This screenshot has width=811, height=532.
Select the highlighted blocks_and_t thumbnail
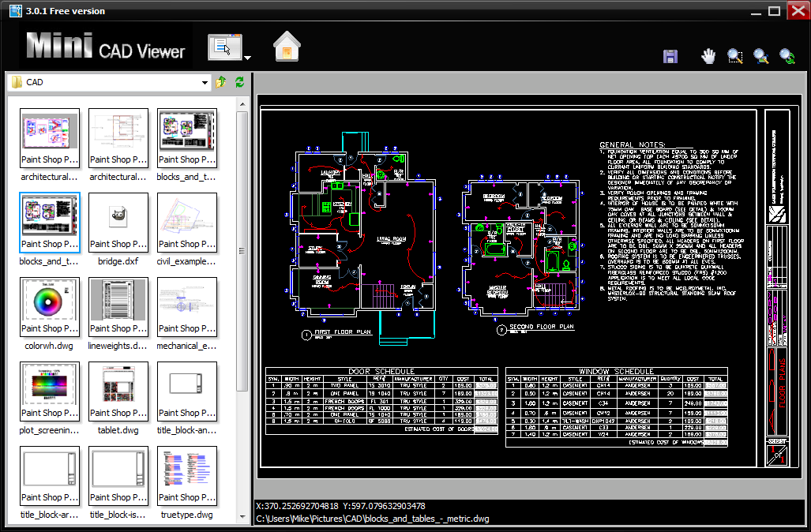[50, 223]
